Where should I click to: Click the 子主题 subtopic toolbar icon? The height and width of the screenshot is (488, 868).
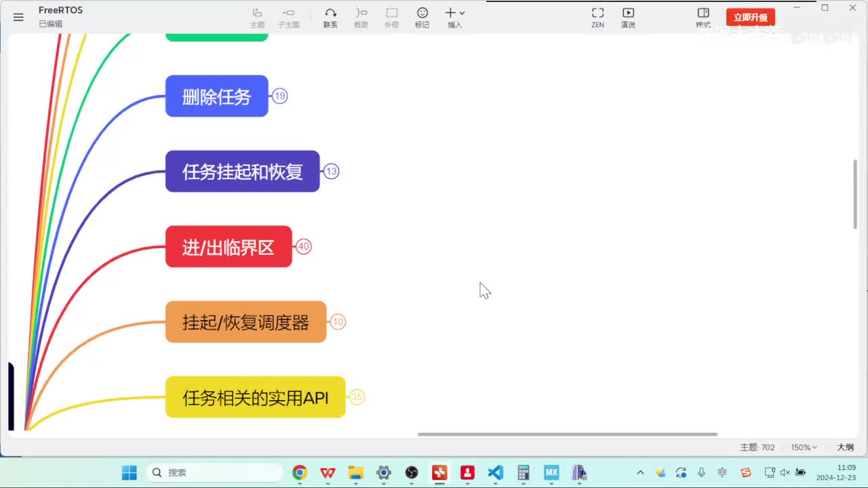[x=288, y=18]
